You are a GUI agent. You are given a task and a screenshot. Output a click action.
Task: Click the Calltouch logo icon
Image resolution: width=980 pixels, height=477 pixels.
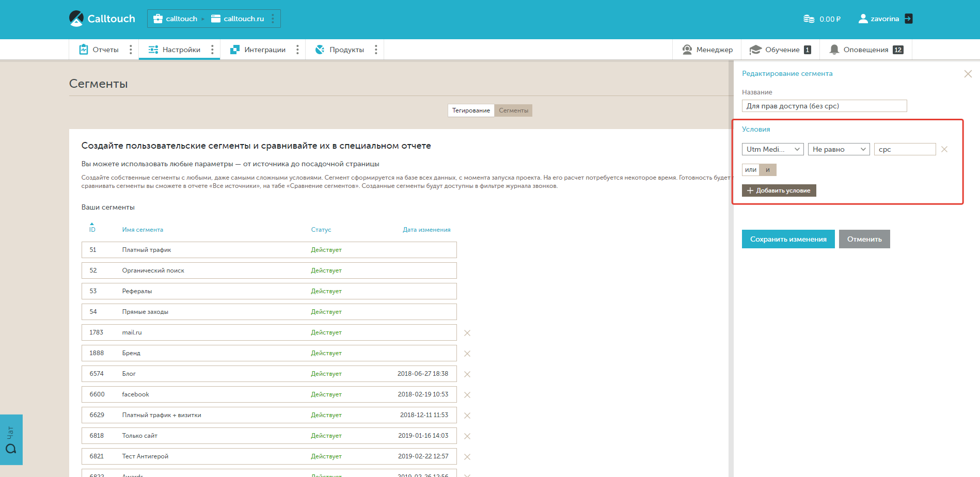pyautogui.click(x=76, y=19)
